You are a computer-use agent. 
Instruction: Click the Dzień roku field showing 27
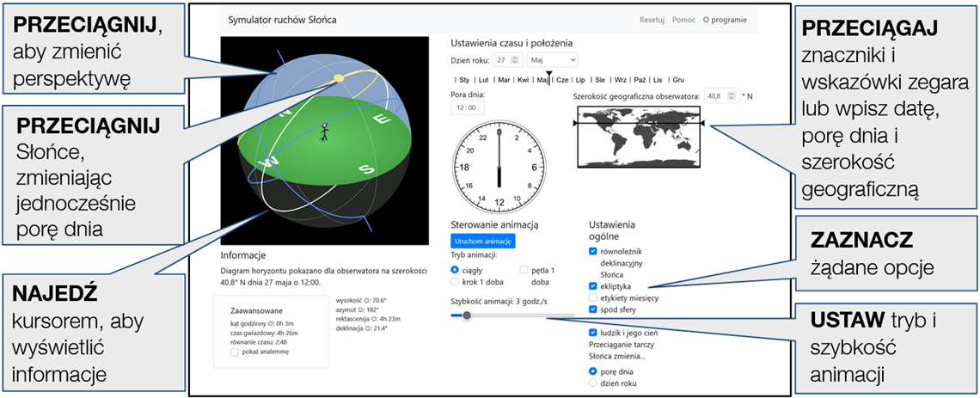click(x=508, y=60)
